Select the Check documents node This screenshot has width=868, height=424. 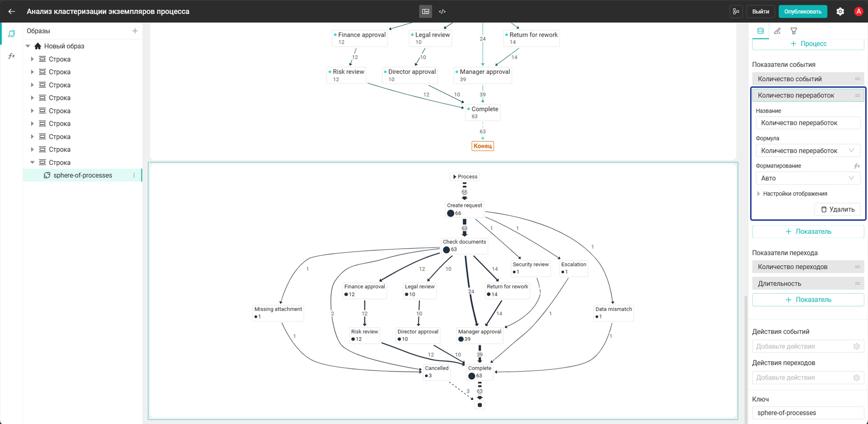point(464,246)
